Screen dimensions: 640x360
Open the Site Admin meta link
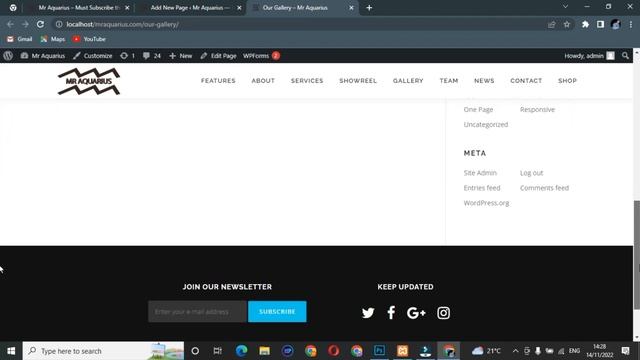pyautogui.click(x=480, y=173)
